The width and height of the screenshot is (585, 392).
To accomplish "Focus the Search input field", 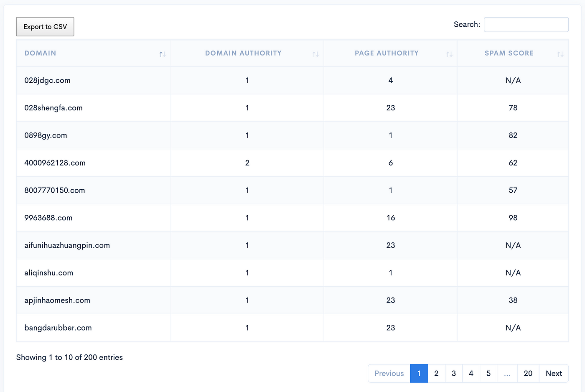I will pos(526,25).
